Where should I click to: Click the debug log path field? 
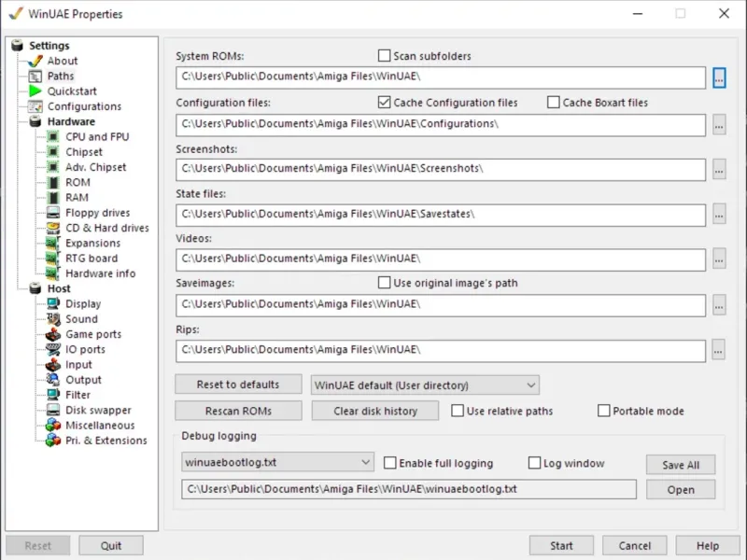pyautogui.click(x=409, y=489)
